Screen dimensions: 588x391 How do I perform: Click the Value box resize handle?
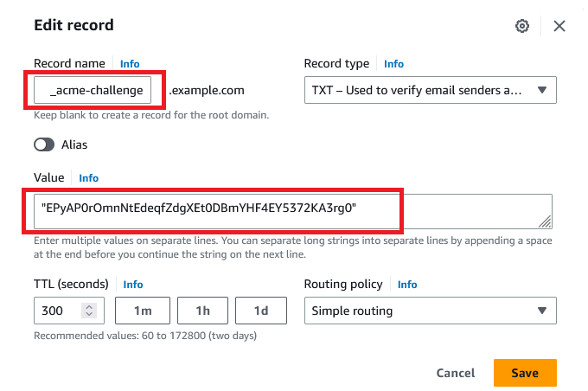pos(545,221)
